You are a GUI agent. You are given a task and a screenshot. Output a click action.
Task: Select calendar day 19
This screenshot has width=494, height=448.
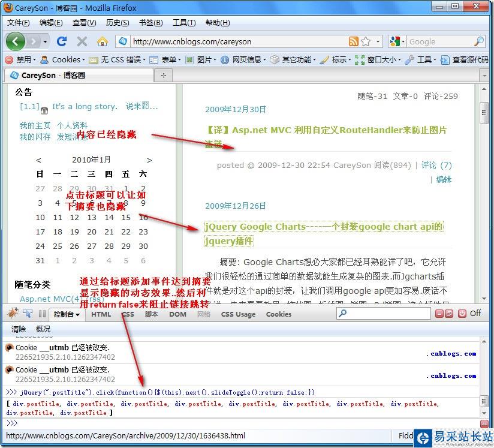pyautogui.click(x=74, y=231)
